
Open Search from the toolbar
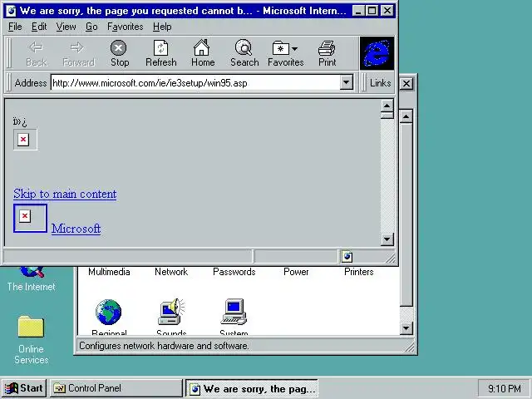(x=244, y=53)
